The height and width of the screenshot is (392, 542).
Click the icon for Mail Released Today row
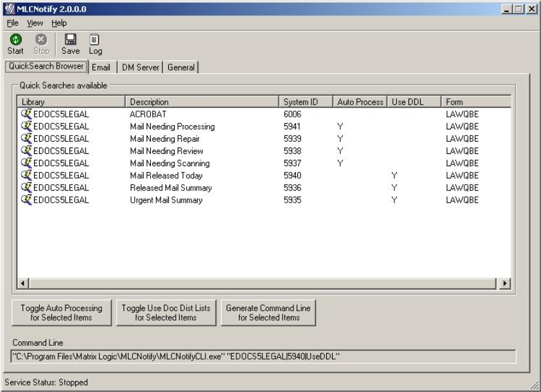coord(26,175)
